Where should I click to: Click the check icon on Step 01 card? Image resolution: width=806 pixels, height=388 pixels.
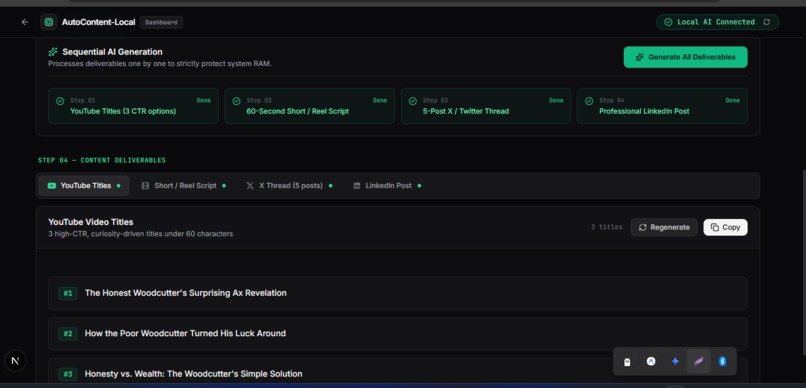click(60, 101)
